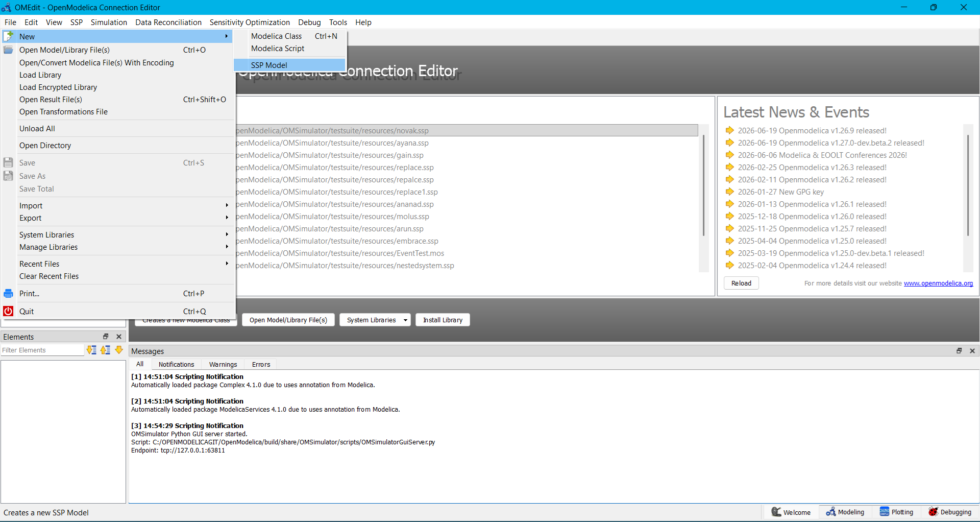Screen dimensions: 980x522
Task: Click the Debugging bug icon in status bar
Action: (x=934, y=512)
